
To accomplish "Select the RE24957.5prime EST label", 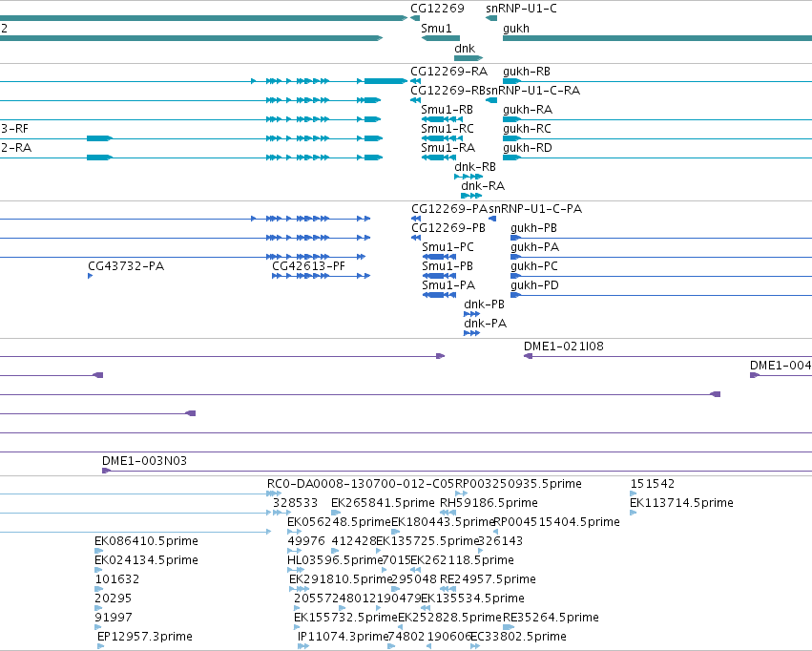I will (x=488, y=579).
